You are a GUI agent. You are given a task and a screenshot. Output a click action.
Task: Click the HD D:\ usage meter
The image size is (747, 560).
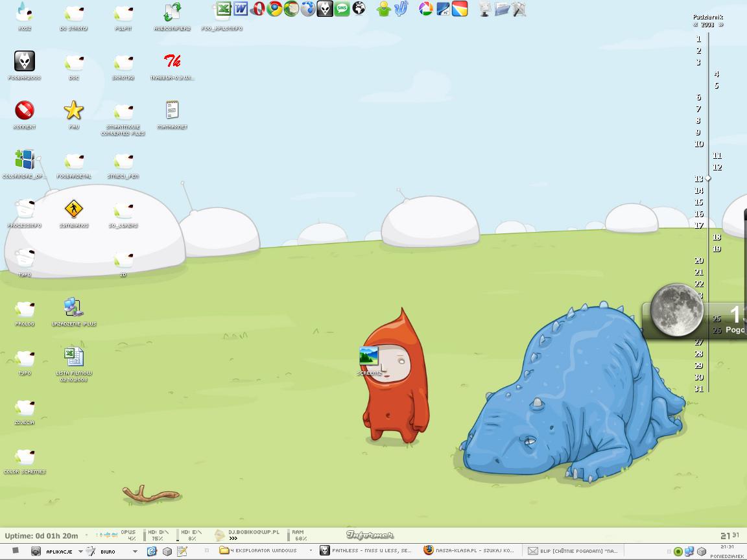(x=155, y=535)
